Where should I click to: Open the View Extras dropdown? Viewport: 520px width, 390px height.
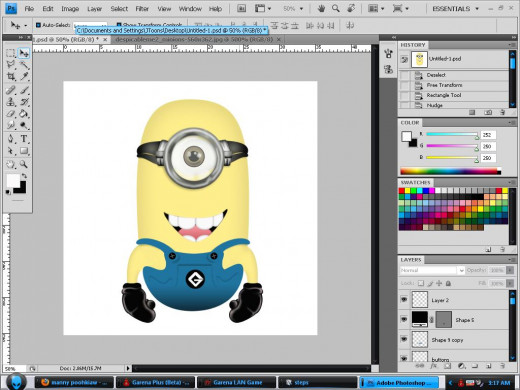[x=263, y=9]
